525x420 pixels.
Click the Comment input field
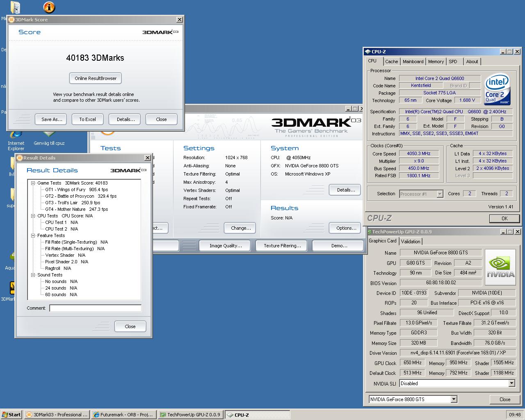(95, 308)
